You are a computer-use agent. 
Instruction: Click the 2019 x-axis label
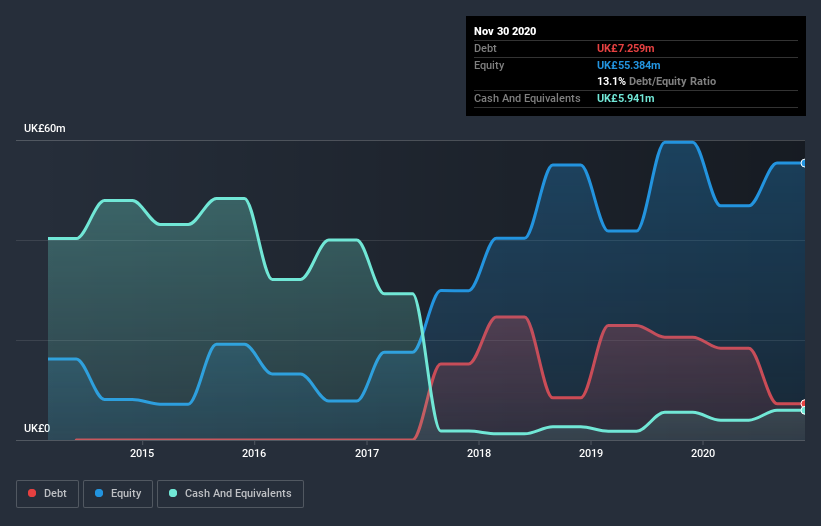tap(591, 453)
